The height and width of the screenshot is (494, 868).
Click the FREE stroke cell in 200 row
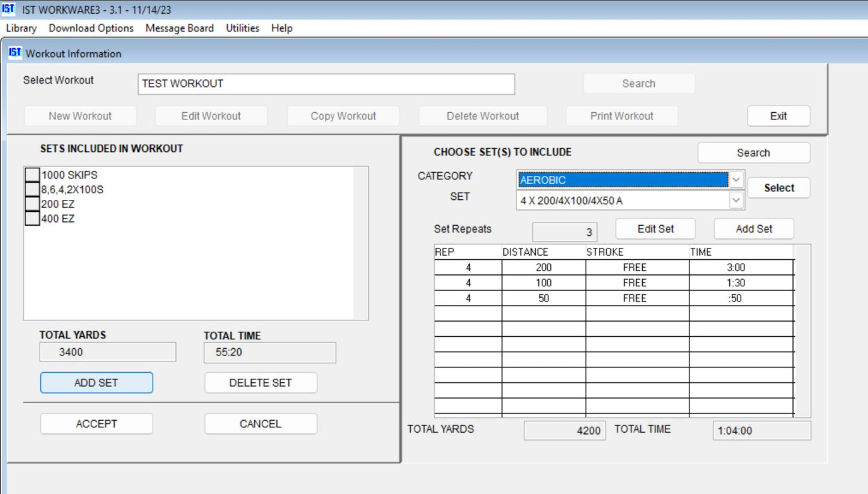pyautogui.click(x=637, y=267)
